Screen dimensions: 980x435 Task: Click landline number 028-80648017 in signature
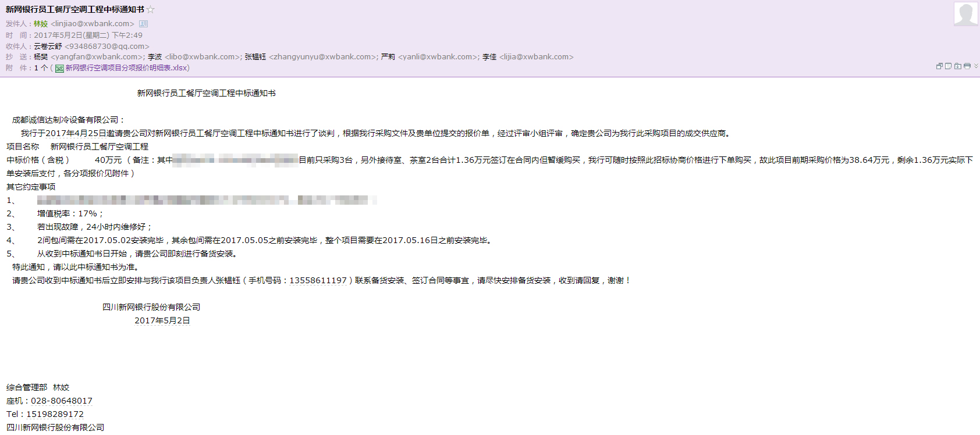[x=62, y=401]
